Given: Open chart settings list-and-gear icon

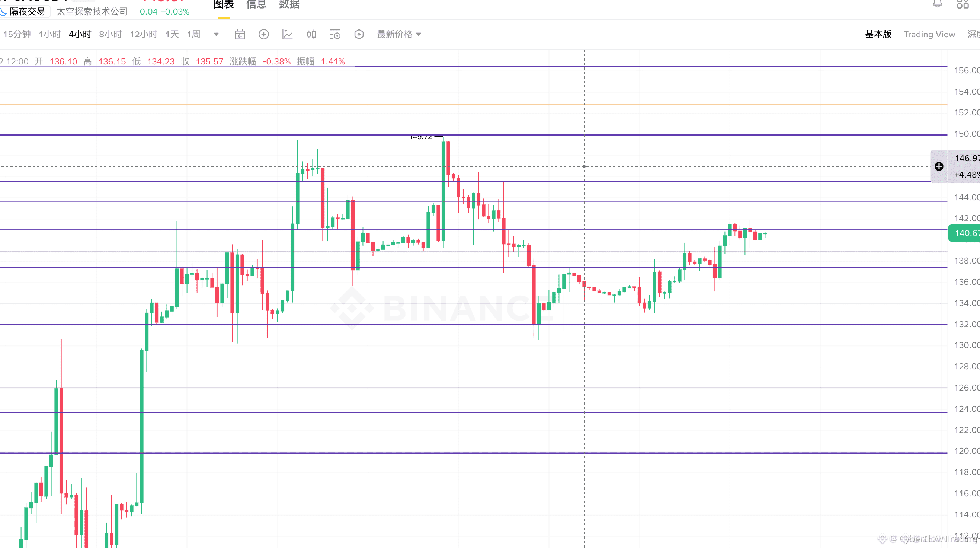Looking at the screenshot, I should click(335, 34).
